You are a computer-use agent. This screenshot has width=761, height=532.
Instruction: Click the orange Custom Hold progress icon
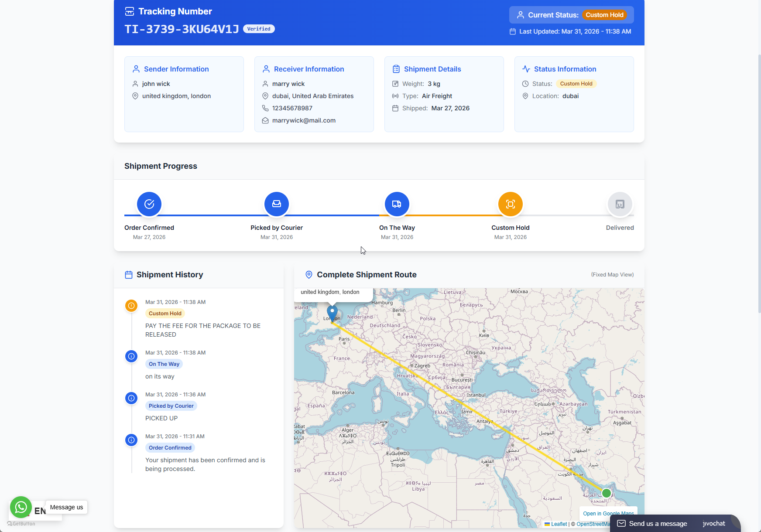(511, 204)
